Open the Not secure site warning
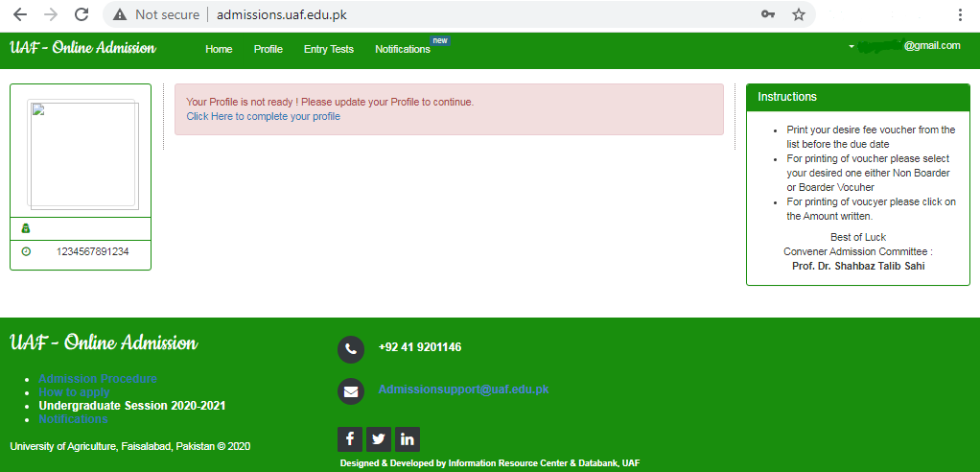 (156, 15)
